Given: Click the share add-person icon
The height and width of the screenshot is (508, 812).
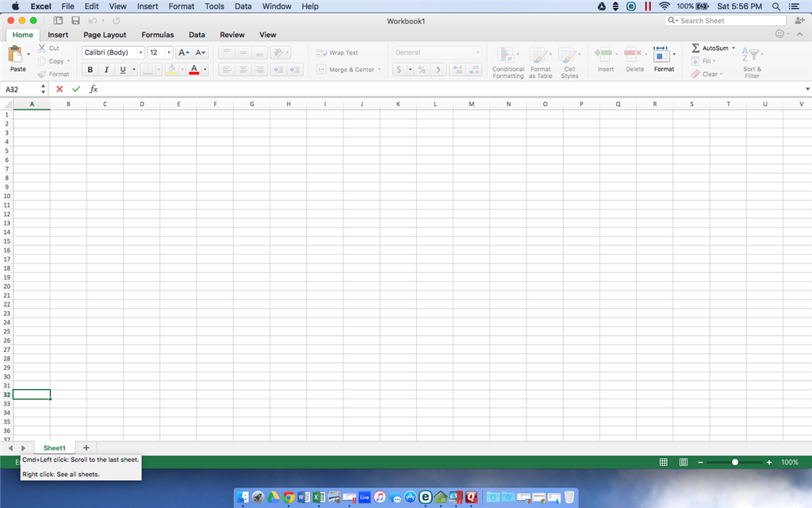Looking at the screenshot, I should tap(799, 20).
